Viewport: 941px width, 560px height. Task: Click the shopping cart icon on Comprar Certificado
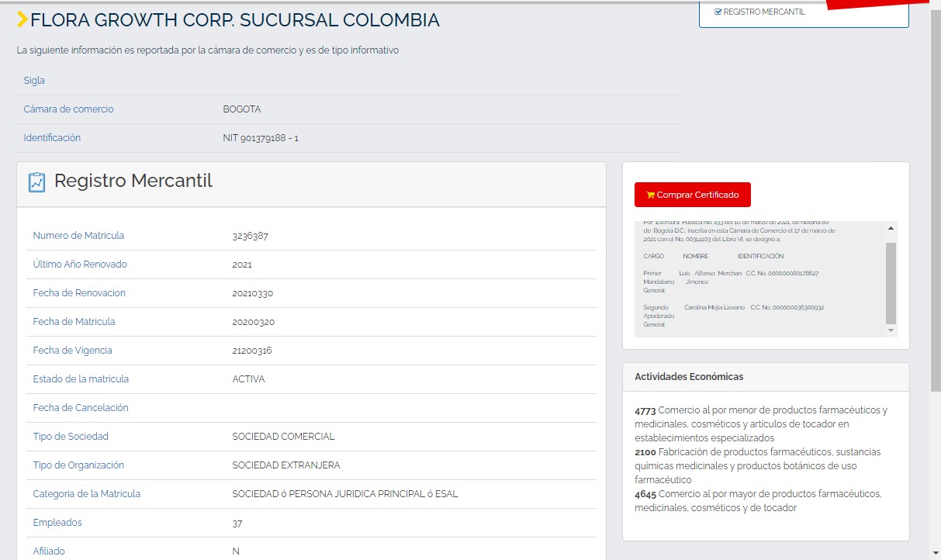[x=650, y=195]
